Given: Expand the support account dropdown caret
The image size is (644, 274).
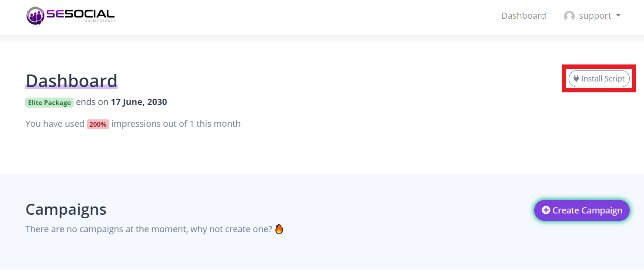Looking at the screenshot, I should click(x=618, y=16).
